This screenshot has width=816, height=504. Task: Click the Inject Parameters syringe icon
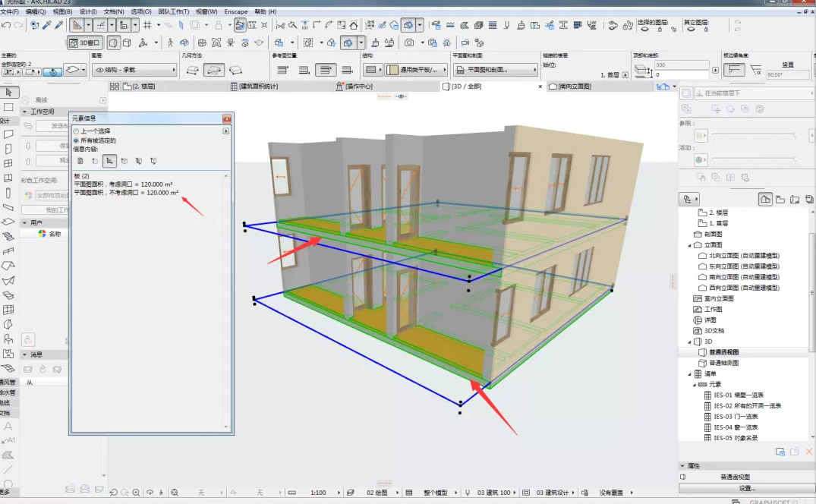pyautogui.click(x=58, y=25)
